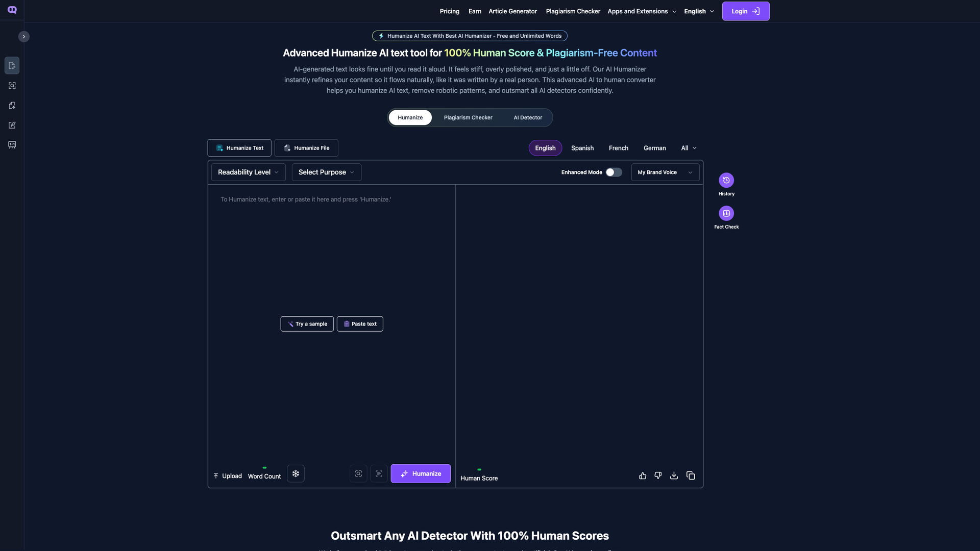Screen dimensions: 980x551
Task: Expand the My Brand Voice dropdown
Action: click(x=665, y=172)
